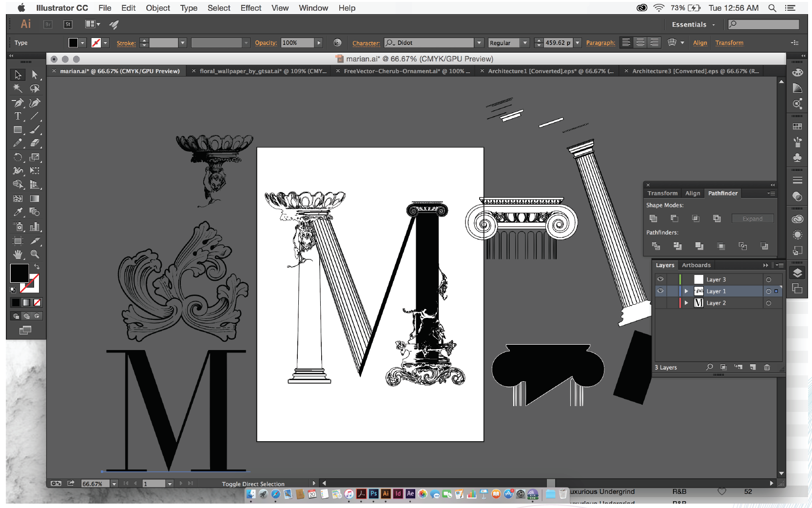The image size is (812, 508).
Task: Switch to Artboards panel tab
Action: [696, 265]
